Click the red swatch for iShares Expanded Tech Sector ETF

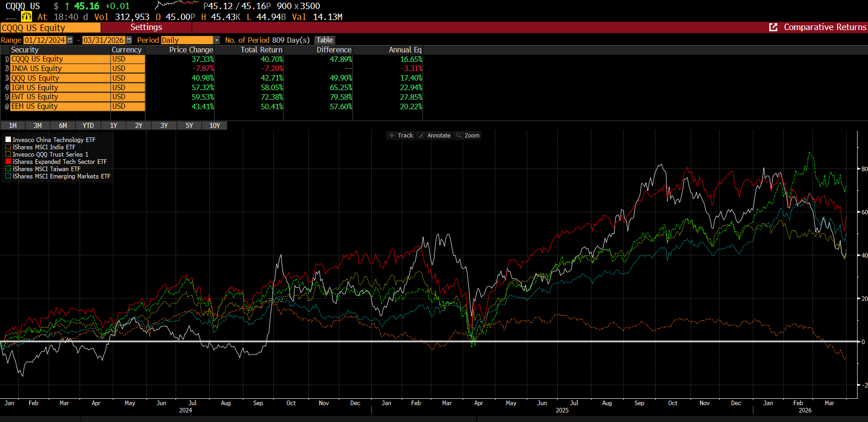[x=7, y=162]
